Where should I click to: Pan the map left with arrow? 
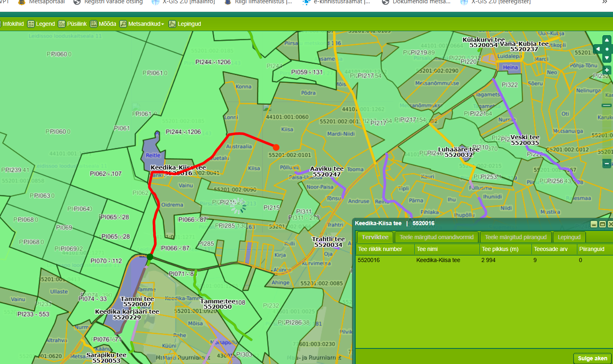coord(598,49)
